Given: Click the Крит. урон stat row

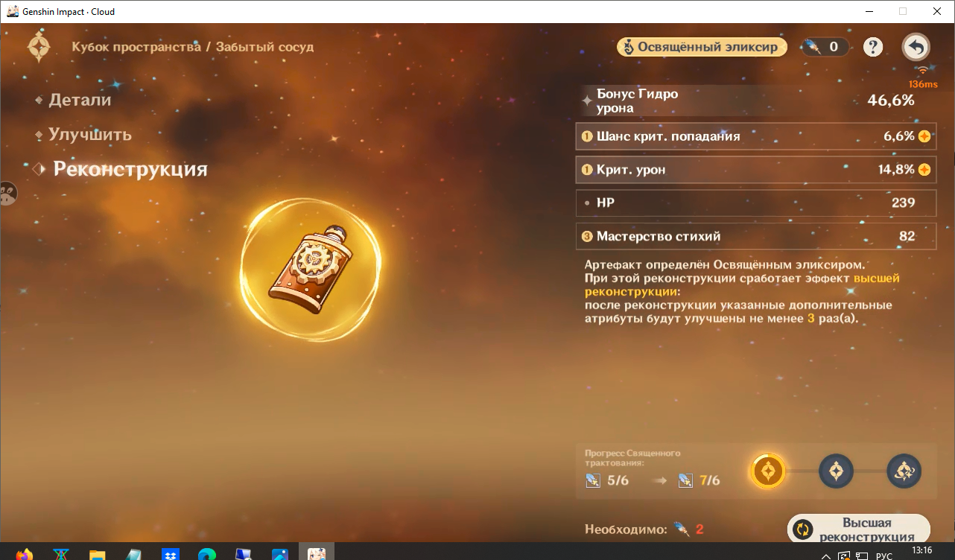Looking at the screenshot, I should (756, 170).
